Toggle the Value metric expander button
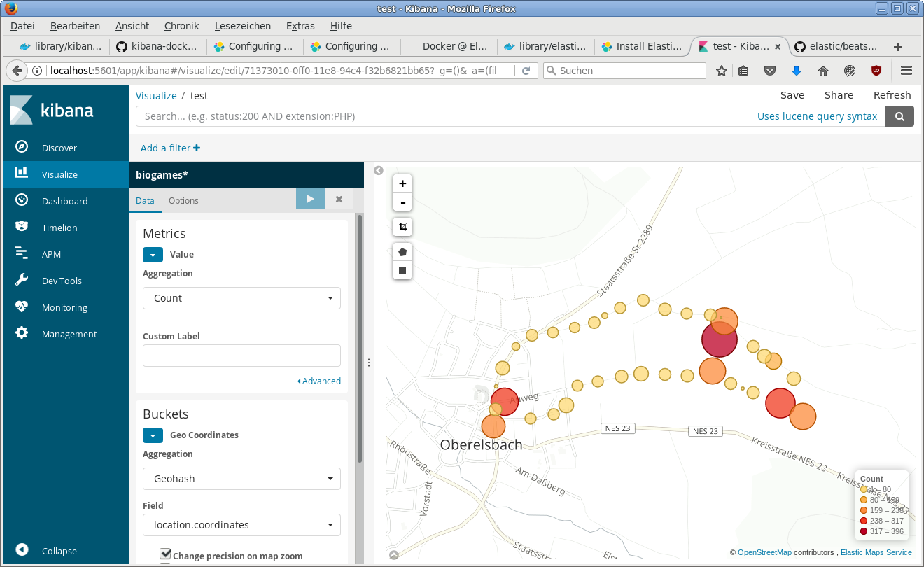 153,255
